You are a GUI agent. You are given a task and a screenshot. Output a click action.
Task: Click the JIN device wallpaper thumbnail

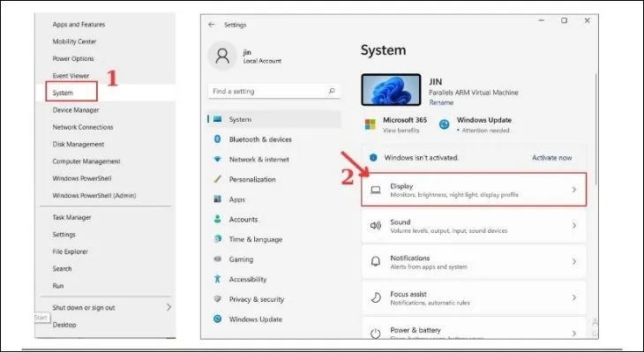click(391, 90)
